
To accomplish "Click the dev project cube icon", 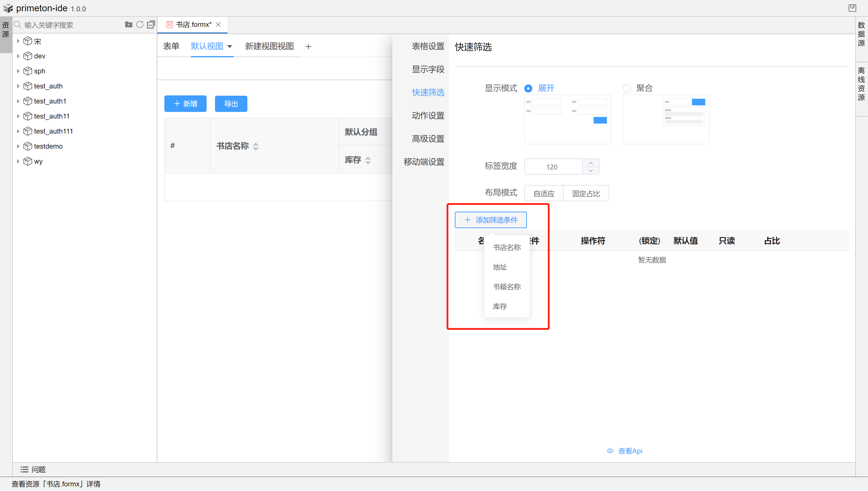I will (28, 56).
